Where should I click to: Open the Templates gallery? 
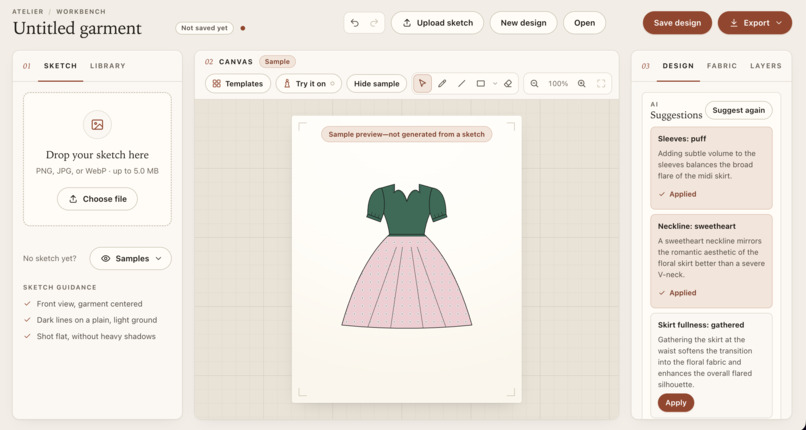click(x=238, y=84)
